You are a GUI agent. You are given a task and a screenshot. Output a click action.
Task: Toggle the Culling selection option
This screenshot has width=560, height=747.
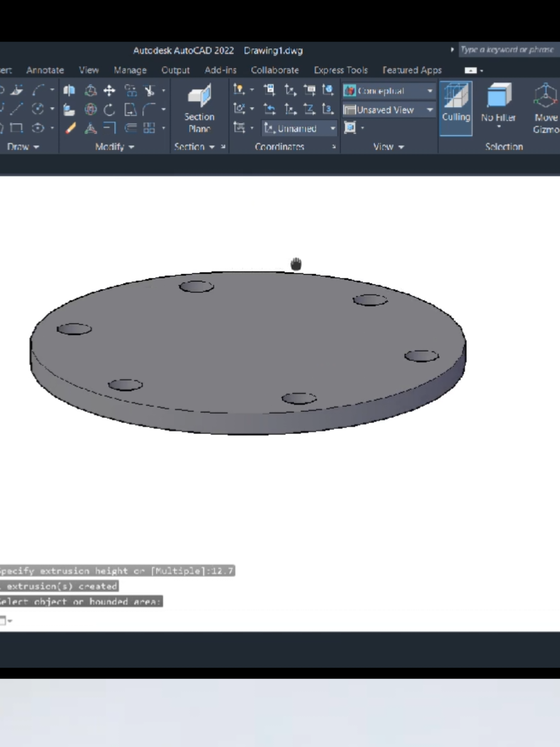click(455, 108)
